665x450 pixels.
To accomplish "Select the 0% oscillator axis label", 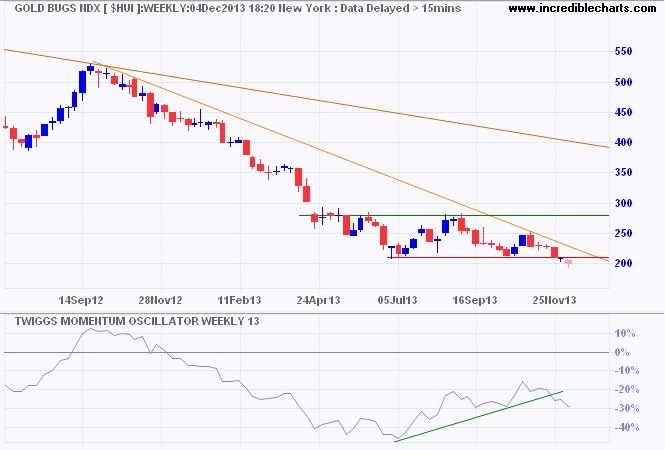I will pos(622,352).
